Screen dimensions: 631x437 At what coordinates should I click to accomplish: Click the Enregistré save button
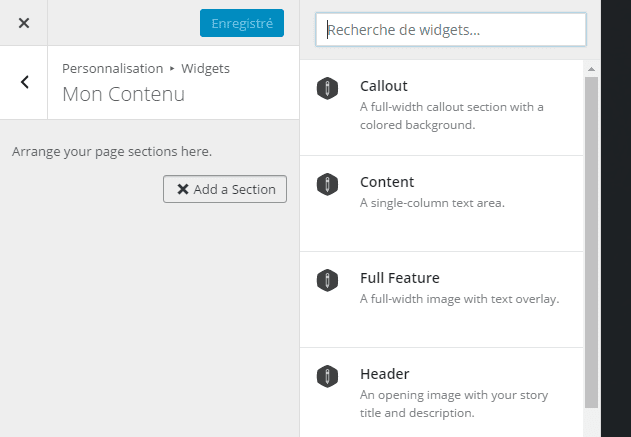click(x=242, y=23)
